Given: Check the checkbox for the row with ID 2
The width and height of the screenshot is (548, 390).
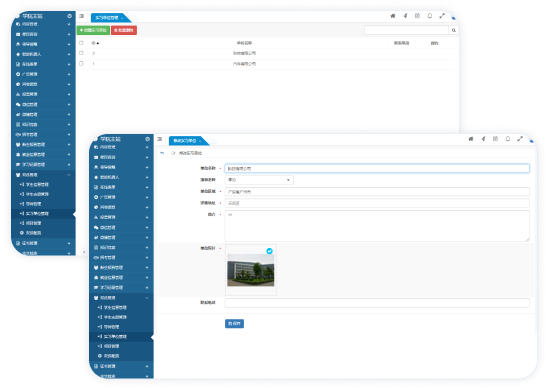Looking at the screenshot, I should coord(81,53).
